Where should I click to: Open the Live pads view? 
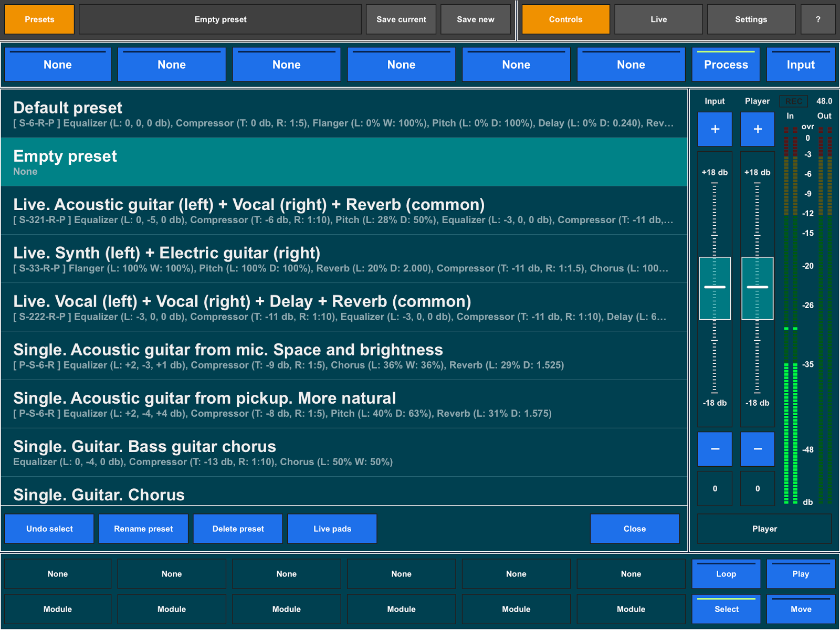pos(332,528)
